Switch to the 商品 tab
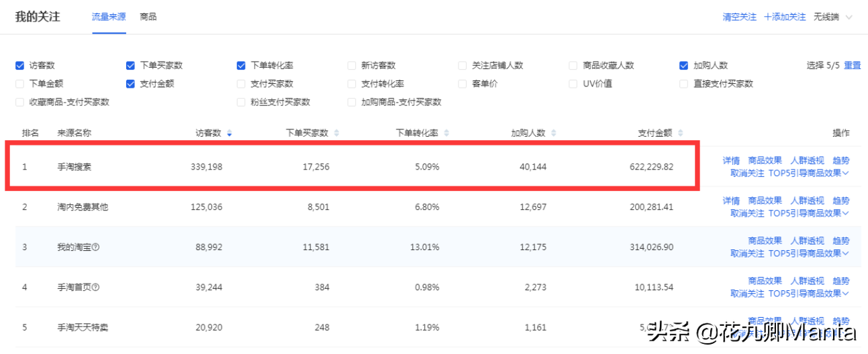 [148, 17]
